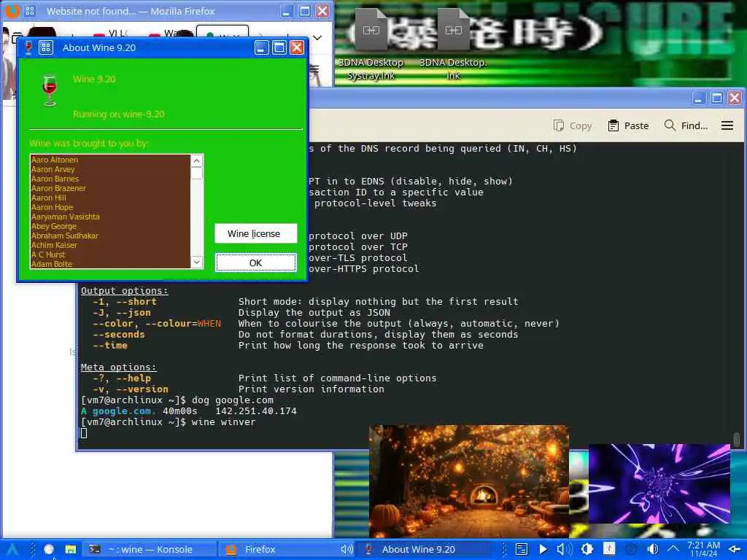
Task: Open the brightness tray icon
Action: [587, 550]
